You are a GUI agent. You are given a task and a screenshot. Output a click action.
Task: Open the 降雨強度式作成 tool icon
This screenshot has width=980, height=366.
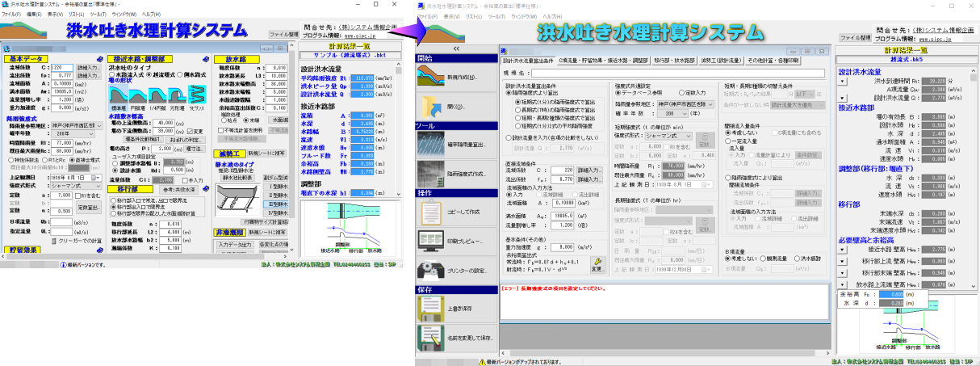430,173
